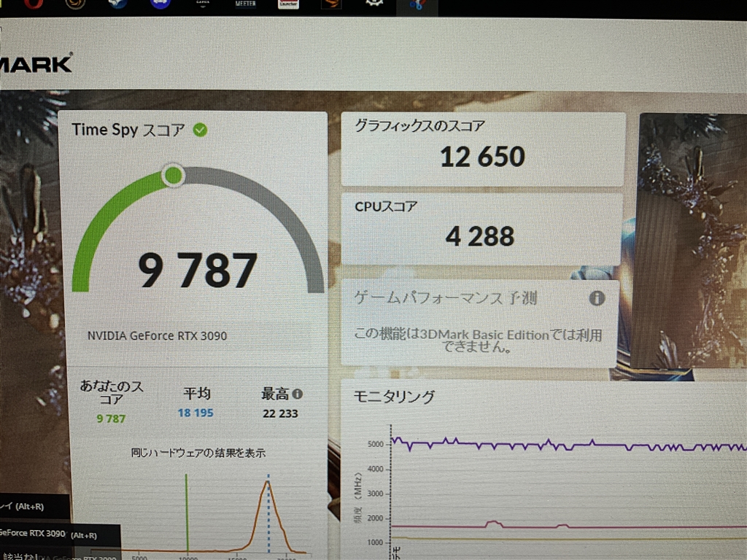Viewport: 747px width, 560px height.
Task: Click the モニタリング heading
Action: coord(394,397)
